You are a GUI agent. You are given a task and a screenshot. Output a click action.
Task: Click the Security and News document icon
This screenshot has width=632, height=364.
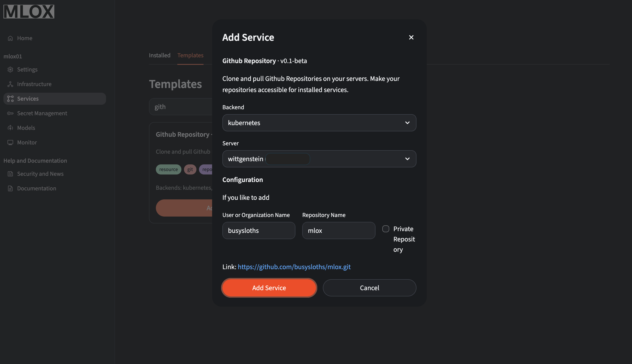click(x=10, y=174)
